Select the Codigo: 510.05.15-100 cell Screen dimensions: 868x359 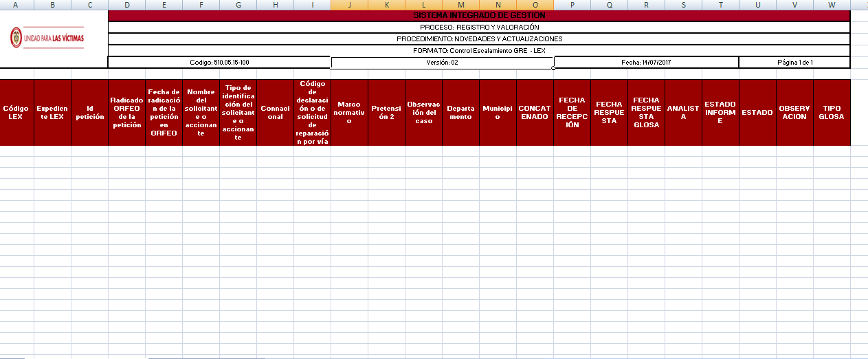click(x=219, y=62)
